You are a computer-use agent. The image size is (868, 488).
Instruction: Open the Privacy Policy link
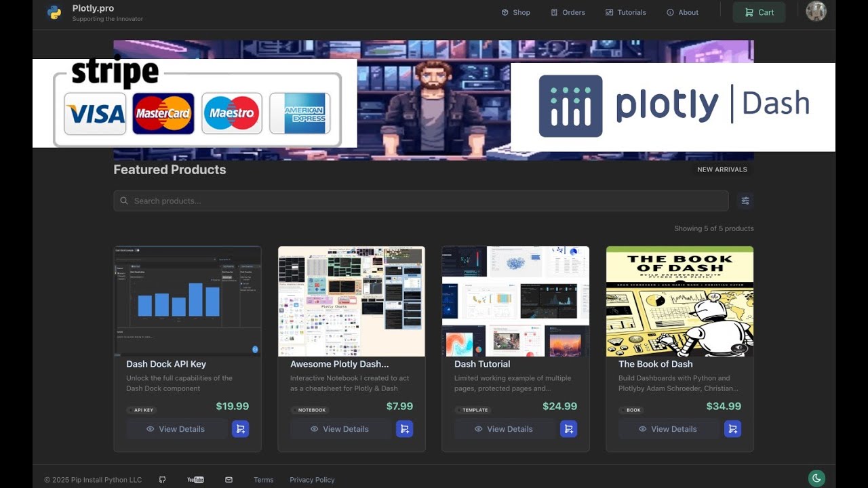click(x=312, y=480)
